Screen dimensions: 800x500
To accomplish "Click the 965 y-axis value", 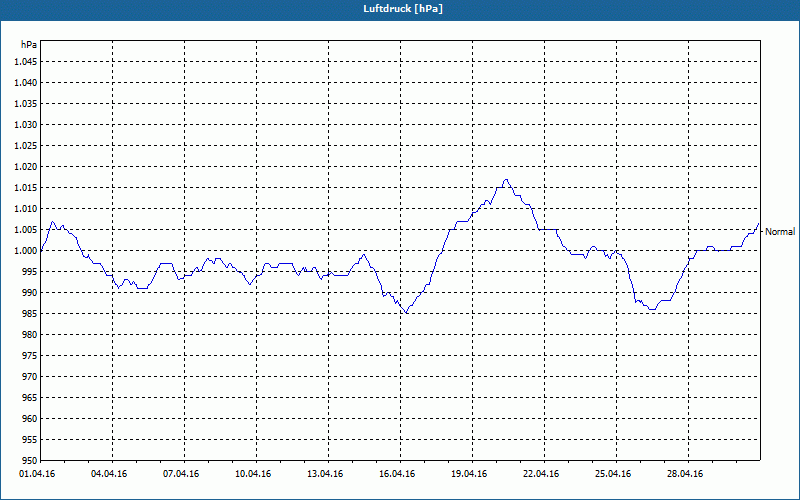I will point(30,397).
